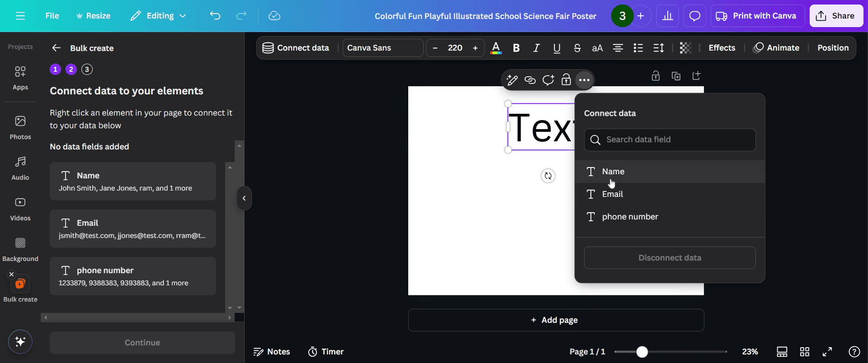Select phone number field in Connect data popup
The width and height of the screenshot is (868, 363).
pyautogui.click(x=670, y=217)
